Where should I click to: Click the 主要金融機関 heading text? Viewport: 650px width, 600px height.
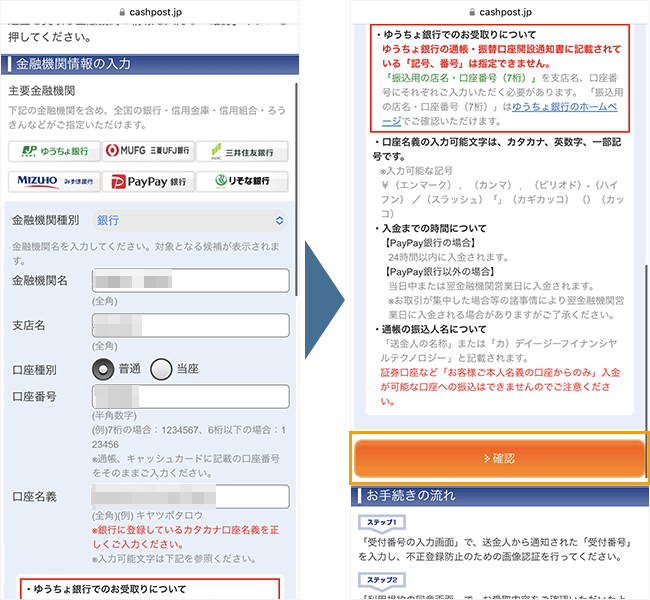coord(42,91)
